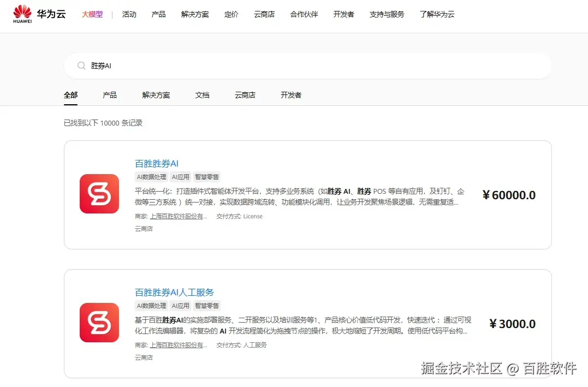This screenshot has height=387, width=588.
Task: Open the 大模型 menu item
Action: pos(92,15)
